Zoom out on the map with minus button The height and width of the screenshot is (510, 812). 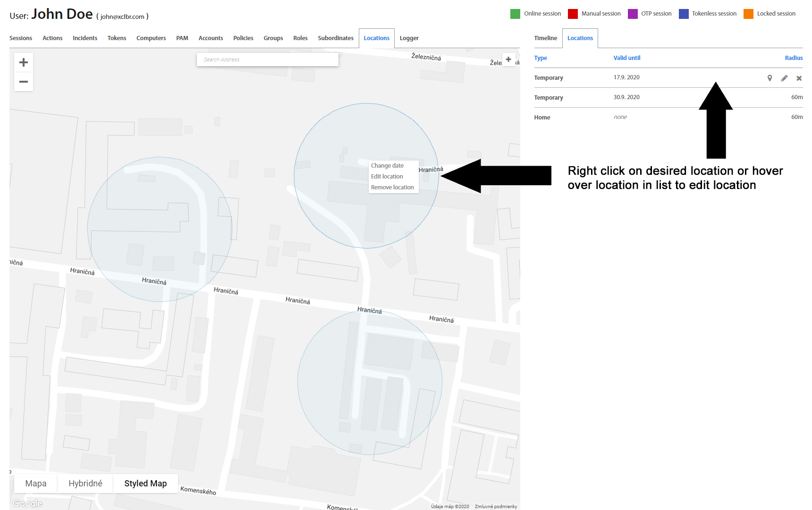pyautogui.click(x=24, y=82)
